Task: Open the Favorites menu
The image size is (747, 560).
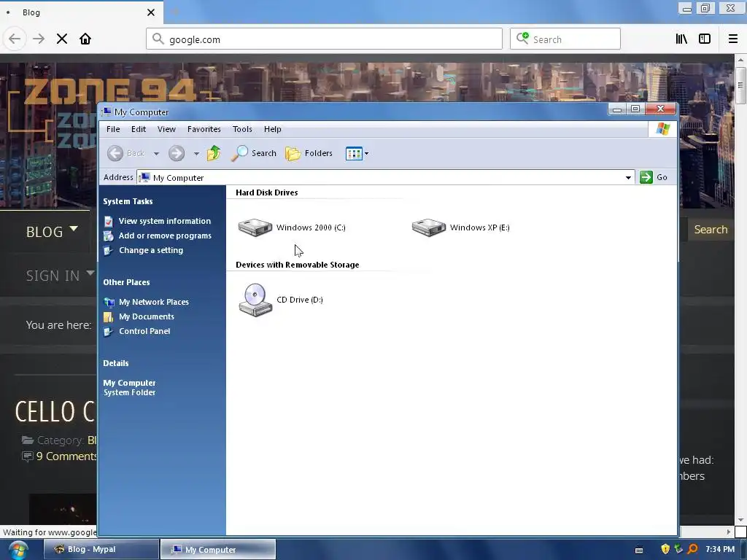Action: 204,129
